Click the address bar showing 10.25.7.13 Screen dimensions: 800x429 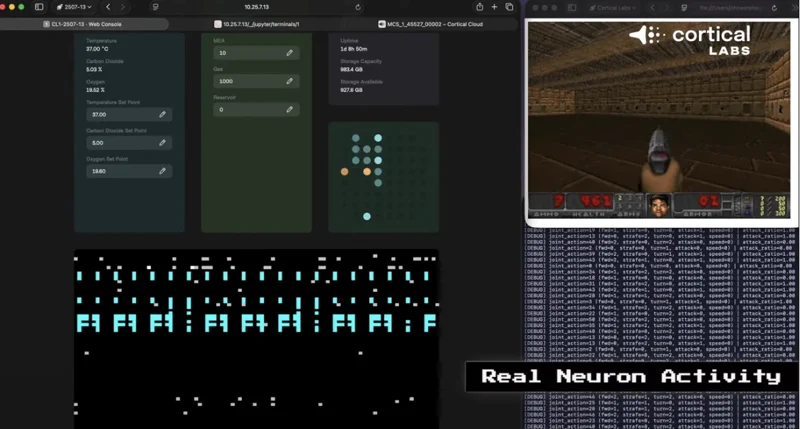pyautogui.click(x=259, y=7)
